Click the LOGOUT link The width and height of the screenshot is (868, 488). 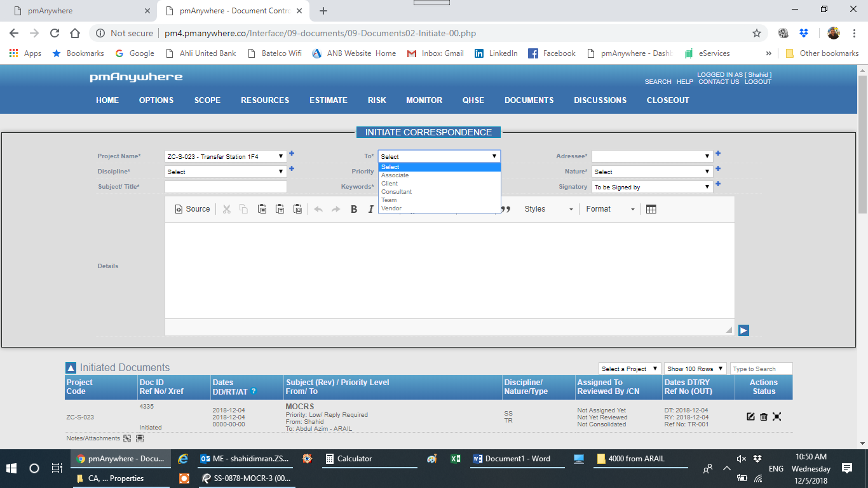pyautogui.click(x=757, y=82)
